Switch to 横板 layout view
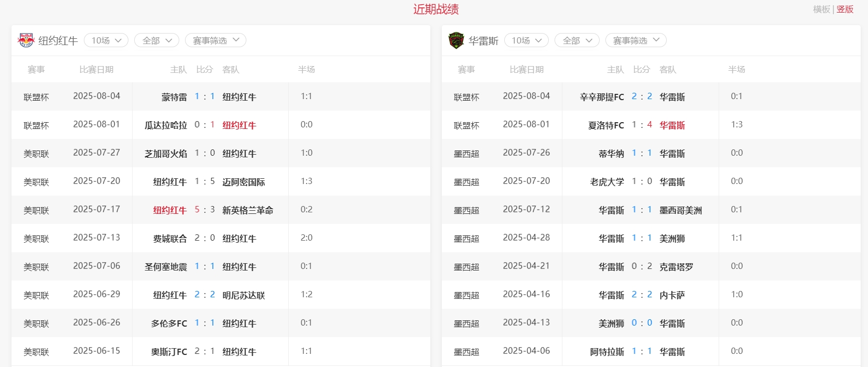868x367 pixels. (821, 9)
